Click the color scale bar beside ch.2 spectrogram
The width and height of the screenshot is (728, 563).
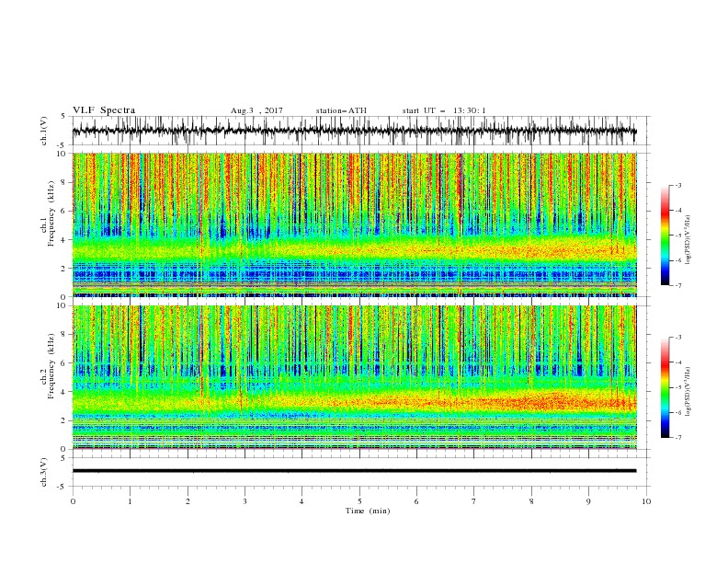[x=665, y=387]
